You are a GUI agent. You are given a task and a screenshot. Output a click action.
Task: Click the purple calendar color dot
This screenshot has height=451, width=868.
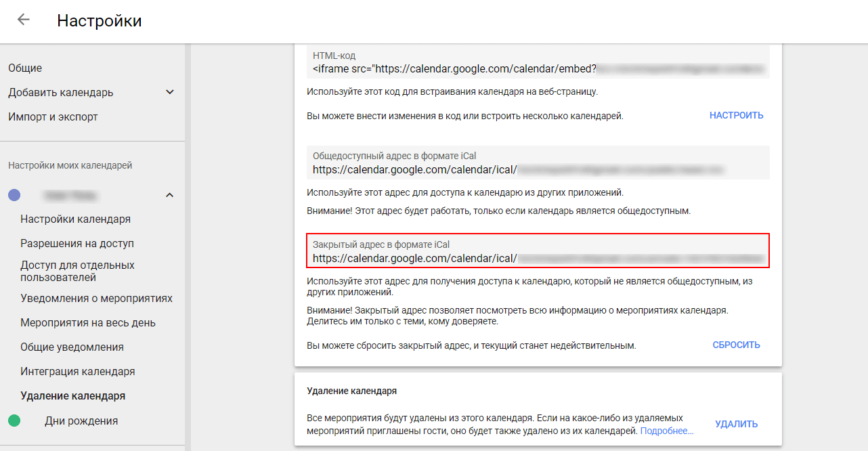pos(14,195)
